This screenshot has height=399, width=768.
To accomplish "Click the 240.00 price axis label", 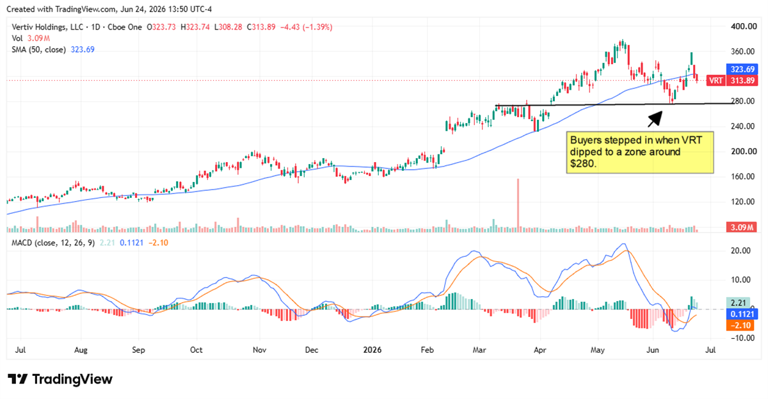I will pos(744,126).
